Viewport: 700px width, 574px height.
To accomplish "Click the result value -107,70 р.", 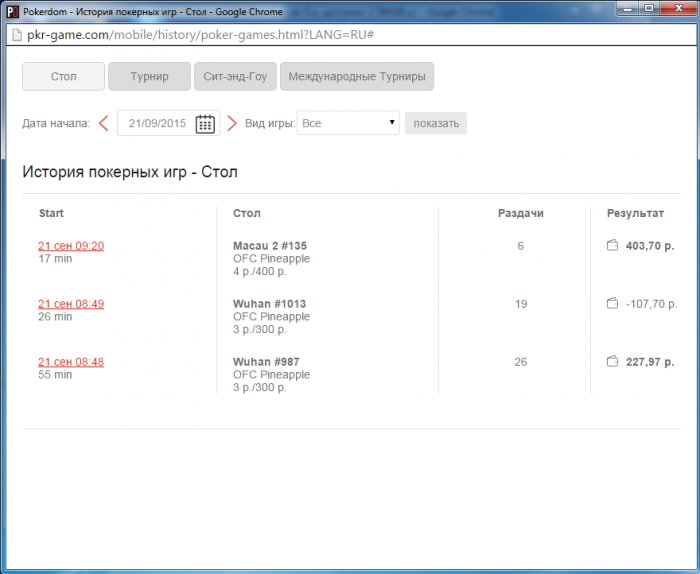I will tap(651, 304).
